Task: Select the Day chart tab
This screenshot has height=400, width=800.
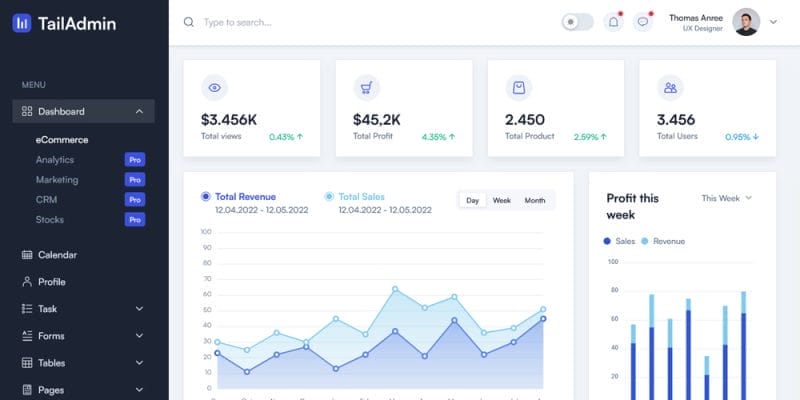Action: 472,201
